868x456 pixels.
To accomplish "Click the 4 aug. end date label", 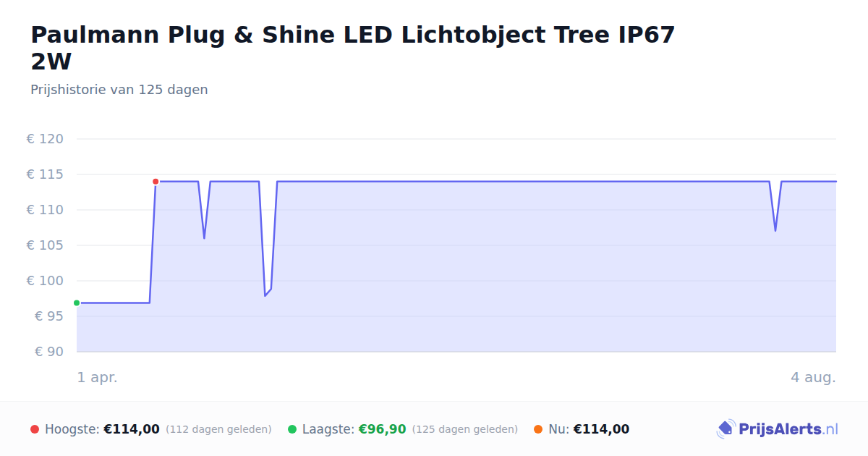I will [813, 377].
